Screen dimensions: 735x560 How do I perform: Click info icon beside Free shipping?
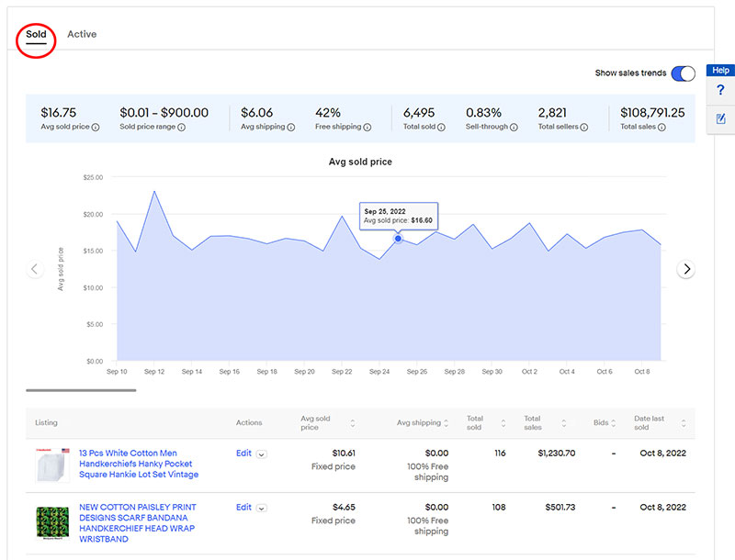pos(367,127)
